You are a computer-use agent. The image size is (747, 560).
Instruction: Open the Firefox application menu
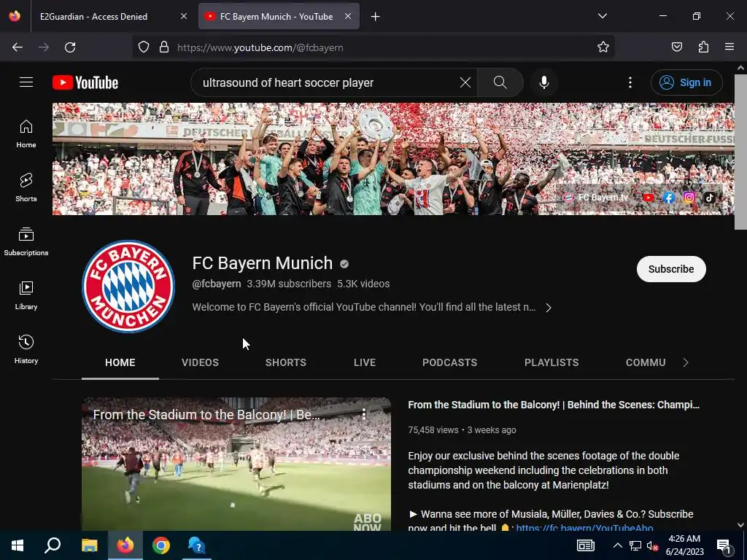(729, 47)
